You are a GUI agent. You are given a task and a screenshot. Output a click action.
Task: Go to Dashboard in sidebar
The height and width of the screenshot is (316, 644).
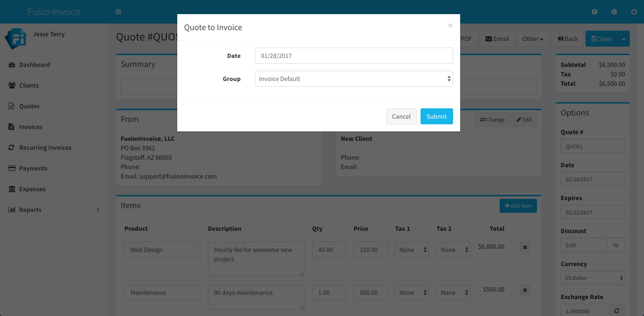pos(34,65)
